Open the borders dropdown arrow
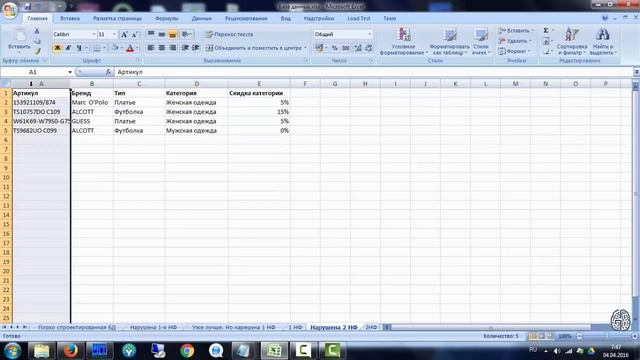Screen dimensions: 640x360 104,48
